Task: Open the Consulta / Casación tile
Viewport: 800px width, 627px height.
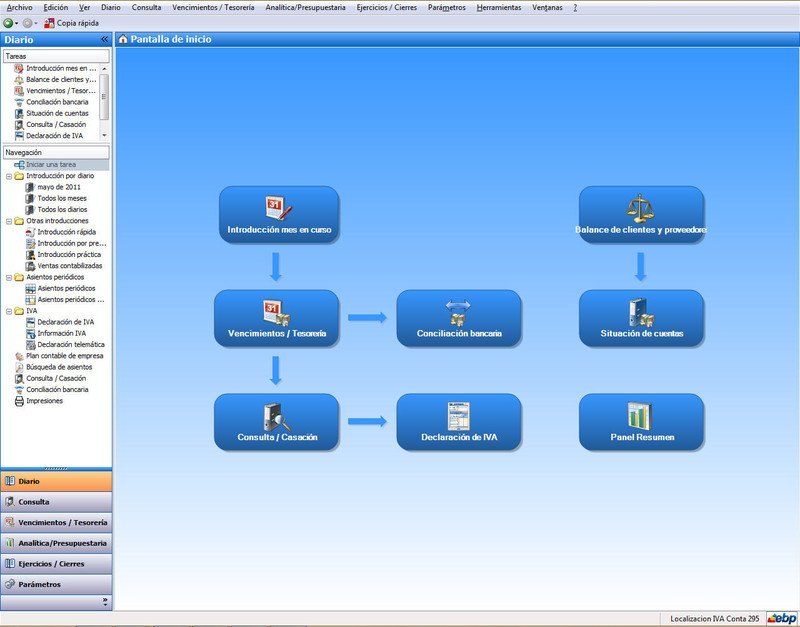Action: tap(277, 422)
